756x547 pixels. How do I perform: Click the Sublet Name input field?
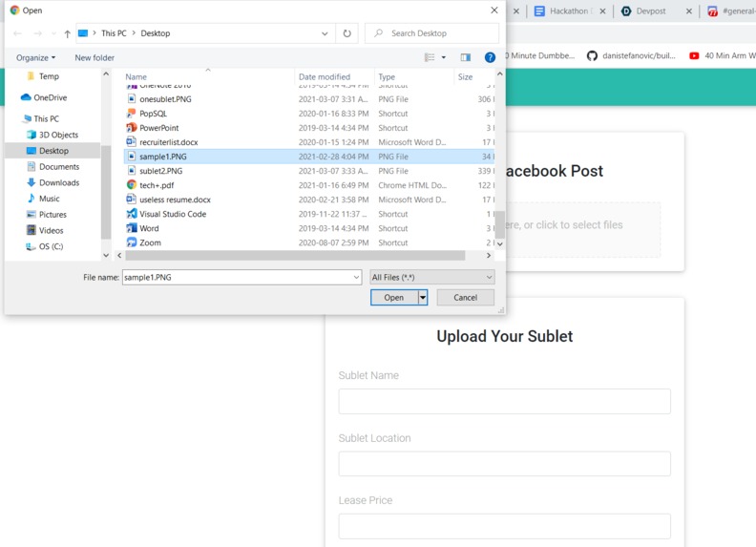coord(504,401)
